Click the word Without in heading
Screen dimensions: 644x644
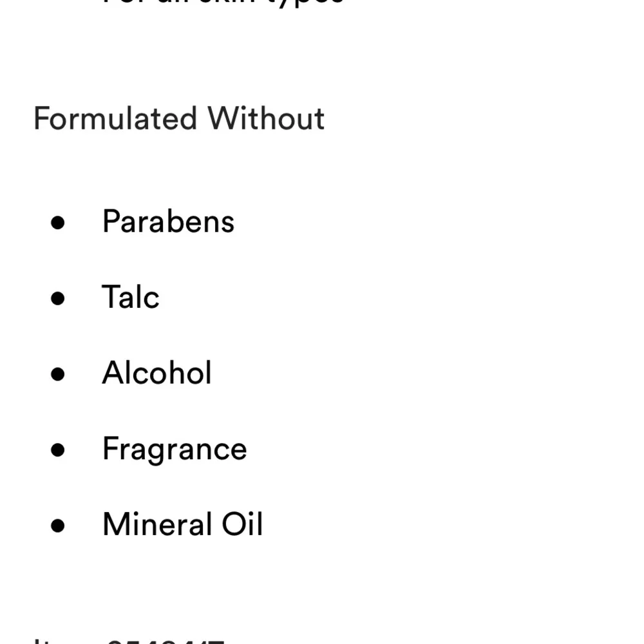pyautogui.click(x=266, y=118)
